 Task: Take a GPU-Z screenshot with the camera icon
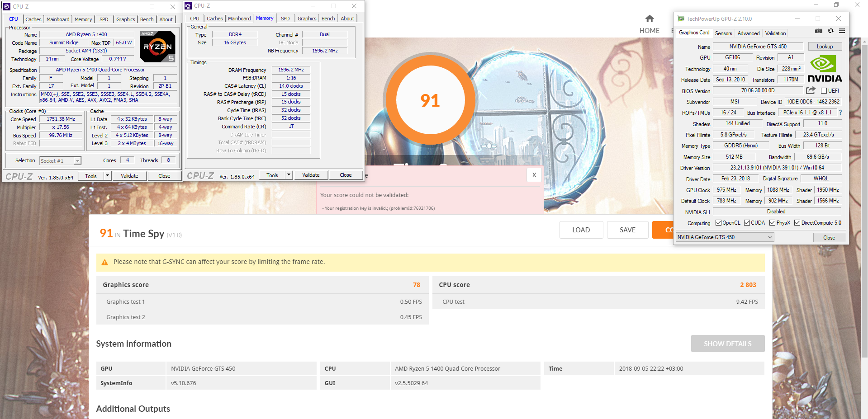819,31
